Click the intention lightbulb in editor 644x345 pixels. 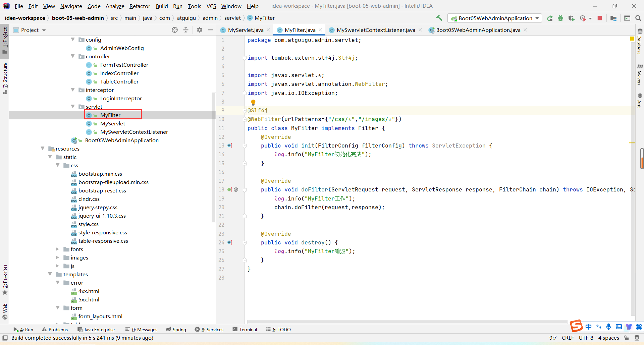pyautogui.click(x=253, y=102)
